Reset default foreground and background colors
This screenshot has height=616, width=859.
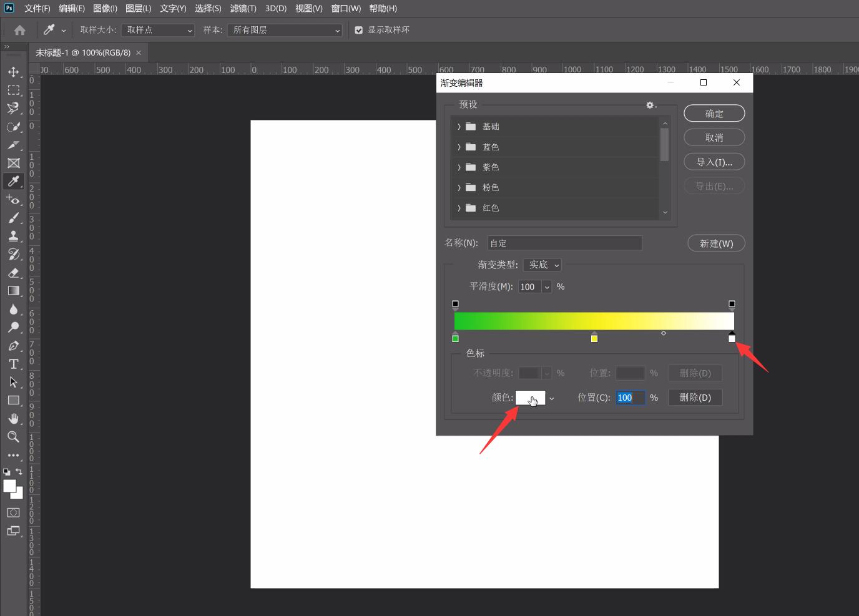click(6, 472)
